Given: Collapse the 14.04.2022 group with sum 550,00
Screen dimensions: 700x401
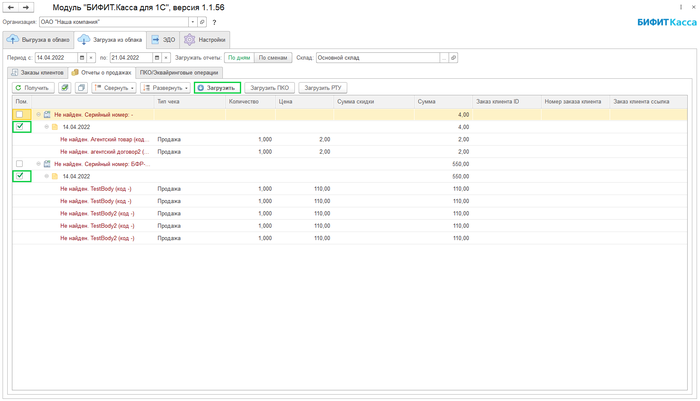Looking at the screenshot, I should tap(46, 176).
